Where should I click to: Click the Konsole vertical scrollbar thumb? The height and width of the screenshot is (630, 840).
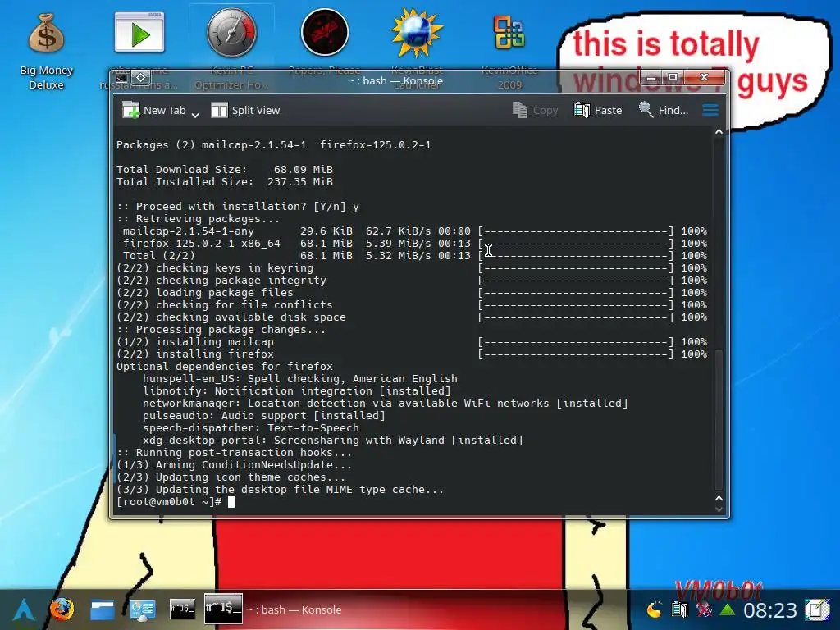[x=719, y=419]
